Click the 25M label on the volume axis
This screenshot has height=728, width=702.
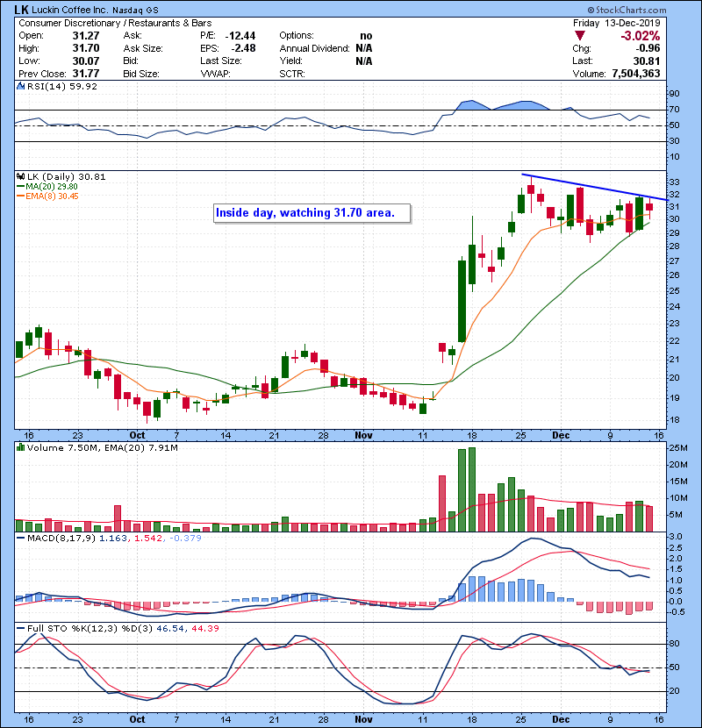click(677, 448)
